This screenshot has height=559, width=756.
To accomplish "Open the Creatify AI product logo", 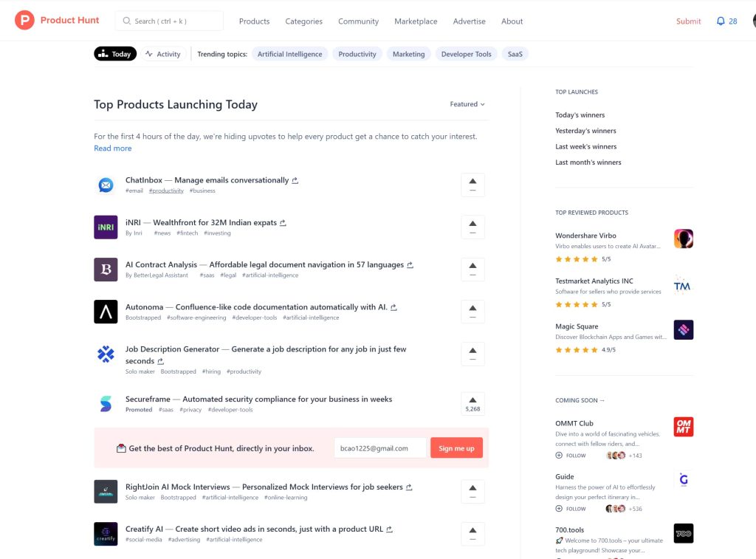I will click(x=106, y=534).
